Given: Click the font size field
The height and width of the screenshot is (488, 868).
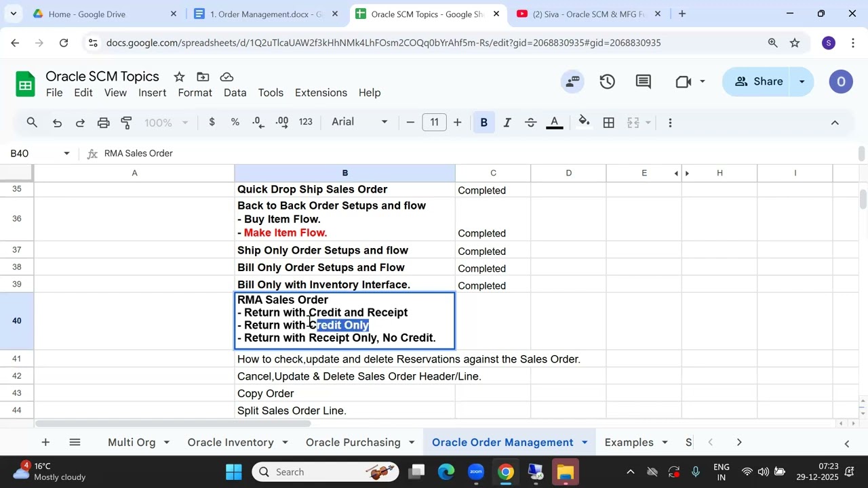Looking at the screenshot, I should 434,123.
